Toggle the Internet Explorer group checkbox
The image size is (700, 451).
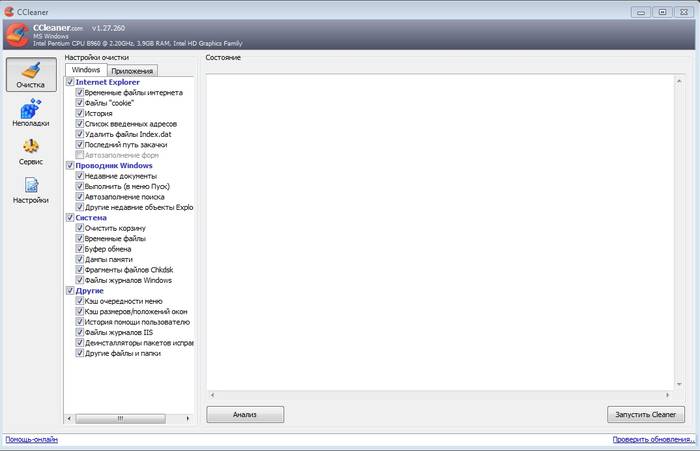coord(70,82)
